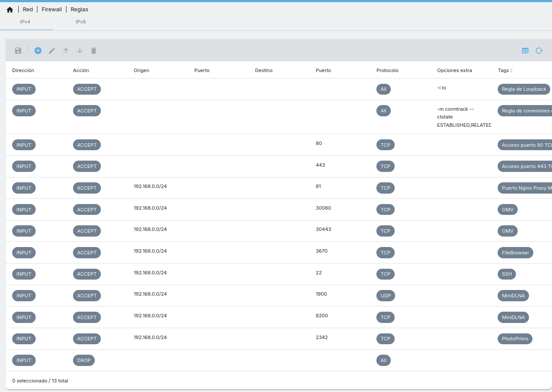
Task: Click the Protocolo column header
Action: click(x=387, y=70)
